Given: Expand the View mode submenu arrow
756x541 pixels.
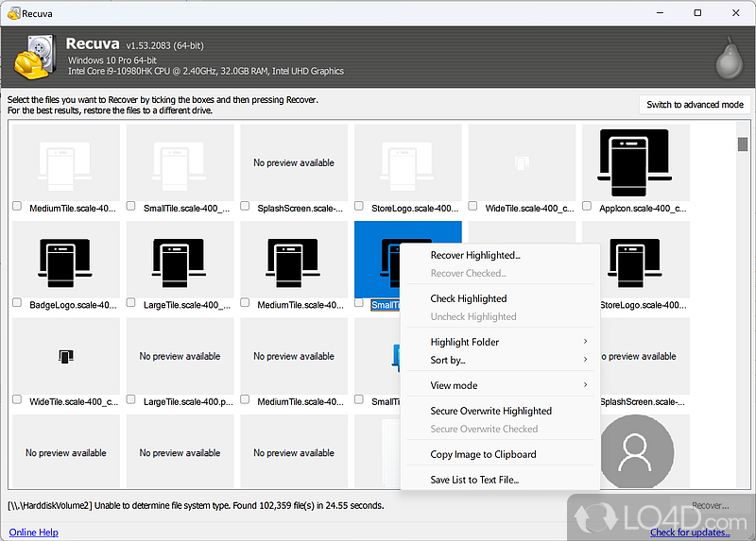Looking at the screenshot, I should pos(585,385).
